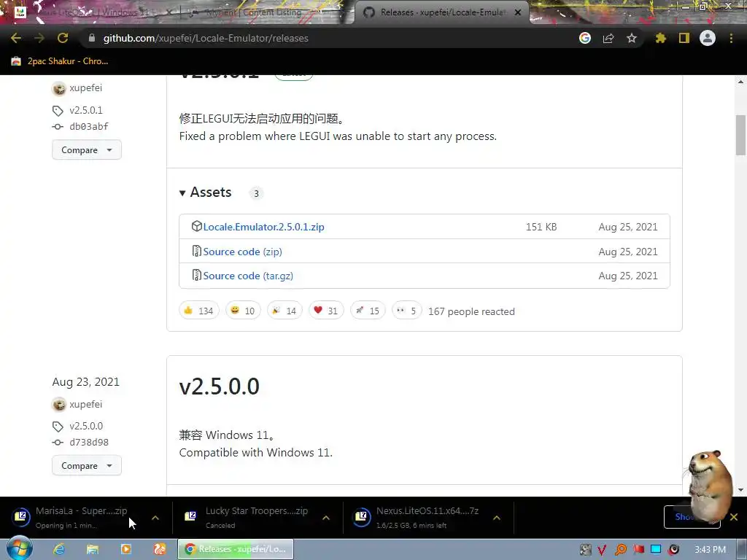Image resolution: width=747 pixels, height=560 pixels.
Task: Click thumbs up reaction with 134
Action: [x=198, y=311]
